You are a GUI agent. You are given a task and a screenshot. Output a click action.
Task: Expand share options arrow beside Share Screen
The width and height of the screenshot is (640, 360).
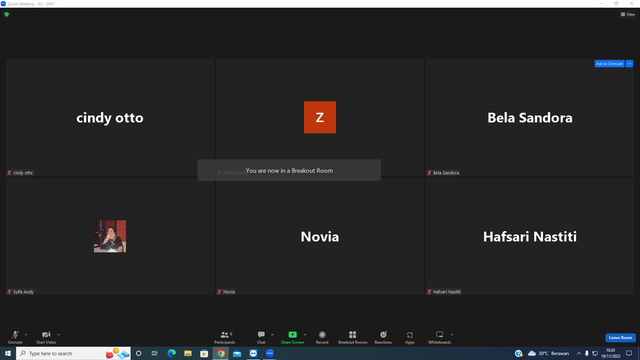point(305,335)
